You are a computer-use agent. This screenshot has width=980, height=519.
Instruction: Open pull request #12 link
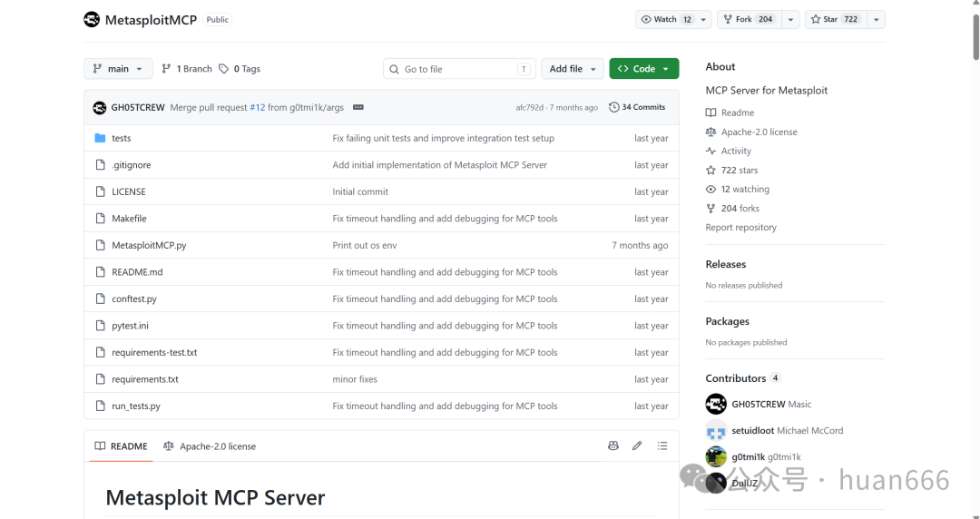[258, 108]
